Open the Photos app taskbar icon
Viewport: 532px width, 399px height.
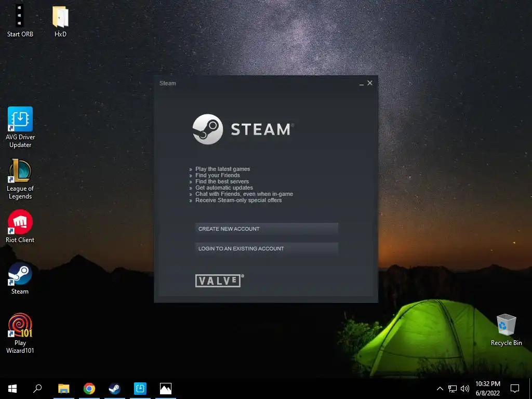coord(166,389)
